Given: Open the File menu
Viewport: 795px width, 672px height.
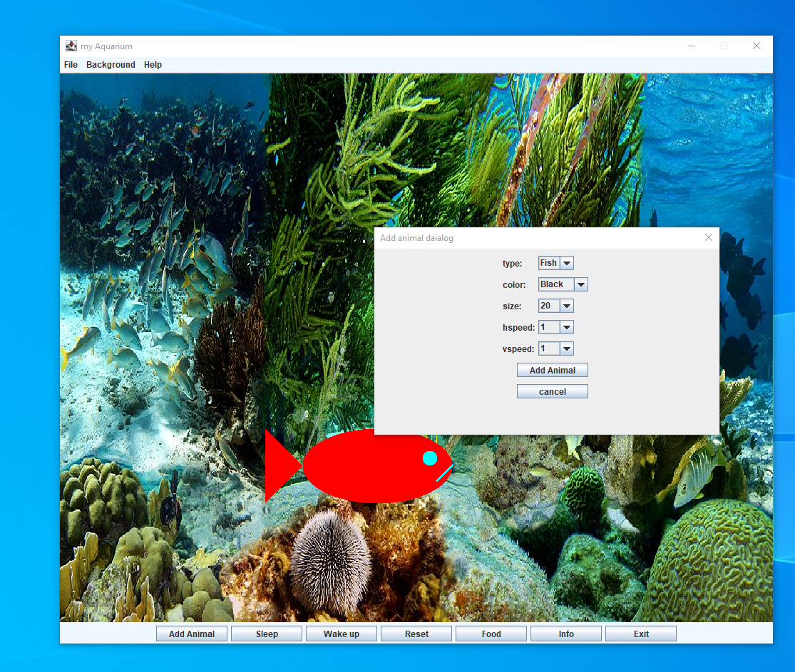Looking at the screenshot, I should click(x=70, y=64).
